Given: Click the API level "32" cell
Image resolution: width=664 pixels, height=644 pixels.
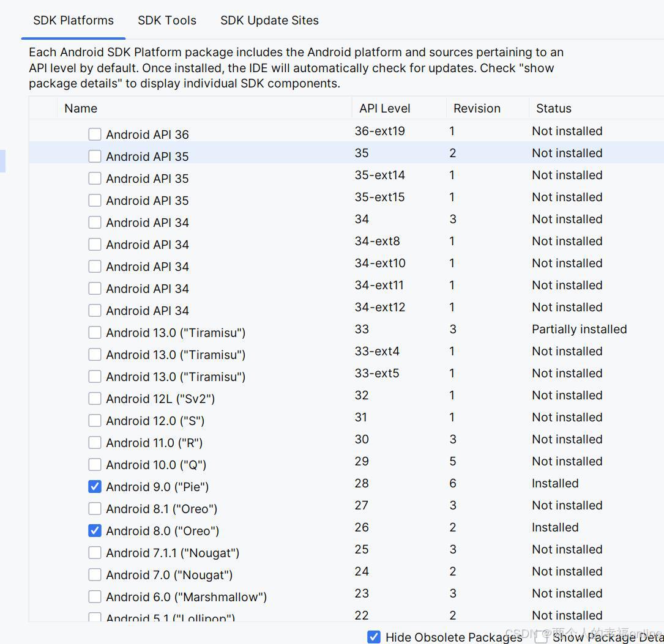Looking at the screenshot, I should tap(362, 394).
